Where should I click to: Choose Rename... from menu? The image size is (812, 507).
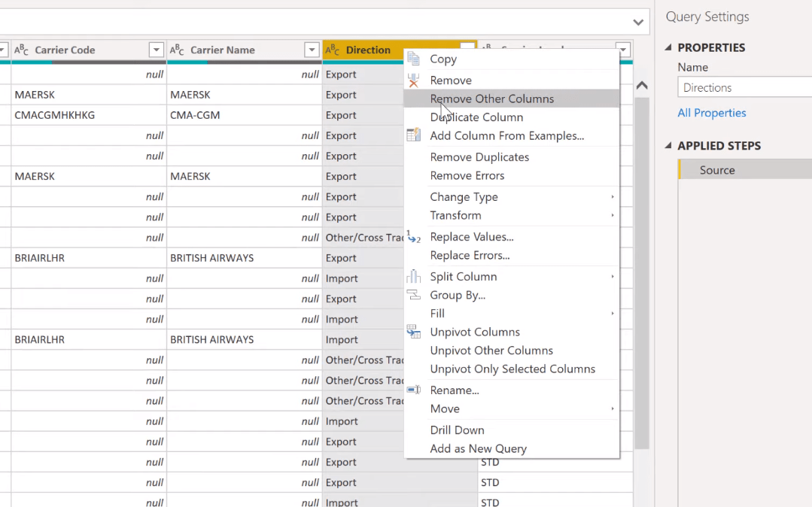click(x=512, y=390)
